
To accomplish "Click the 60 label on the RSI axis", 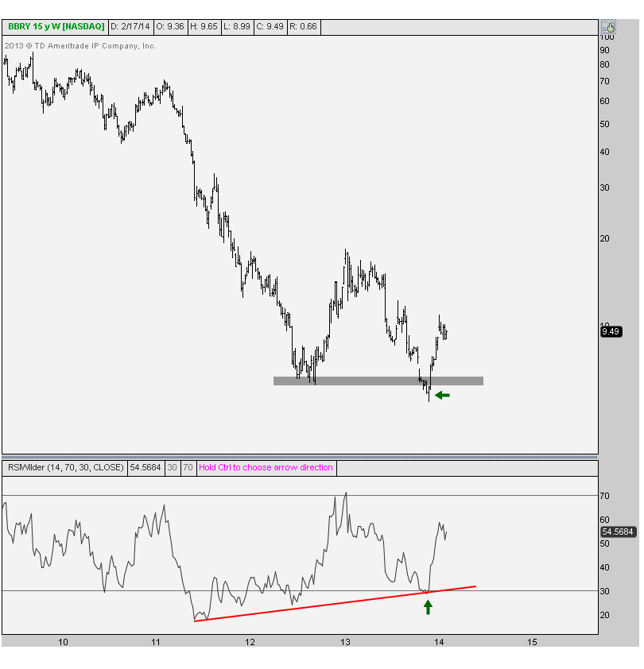I will tap(605, 520).
